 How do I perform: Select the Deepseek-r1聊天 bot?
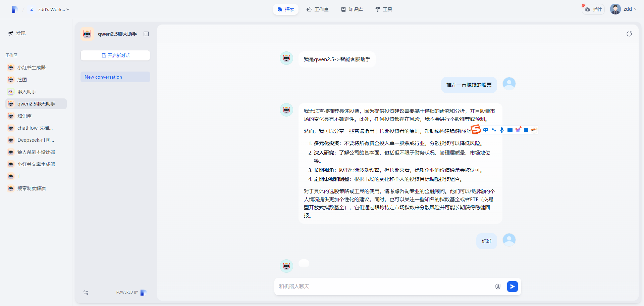click(x=36, y=140)
